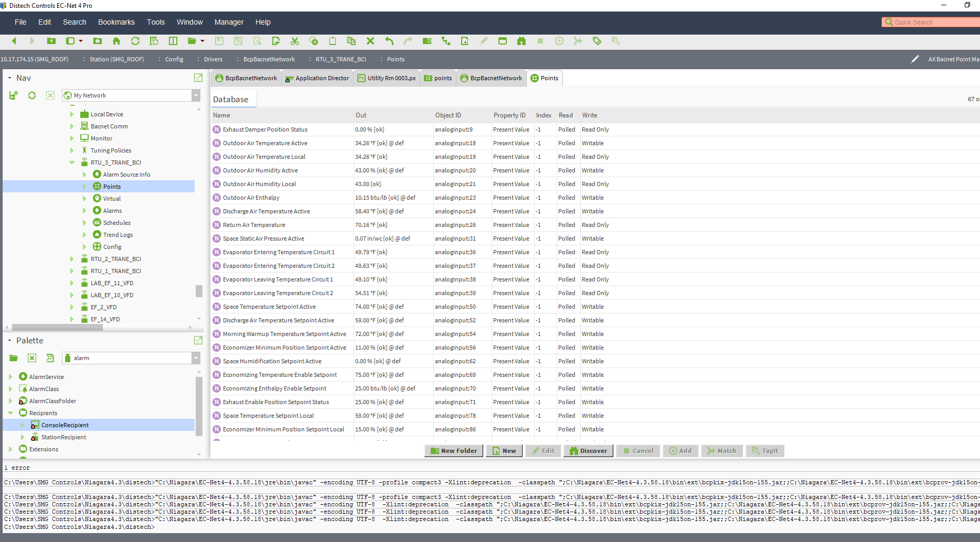Select the Exhaust Damper Position Status row

click(595, 129)
